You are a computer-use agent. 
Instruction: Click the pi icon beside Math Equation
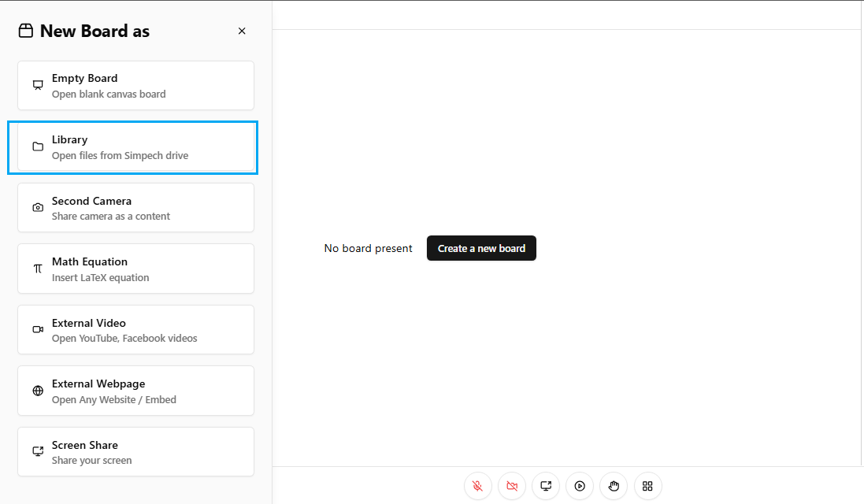38,269
